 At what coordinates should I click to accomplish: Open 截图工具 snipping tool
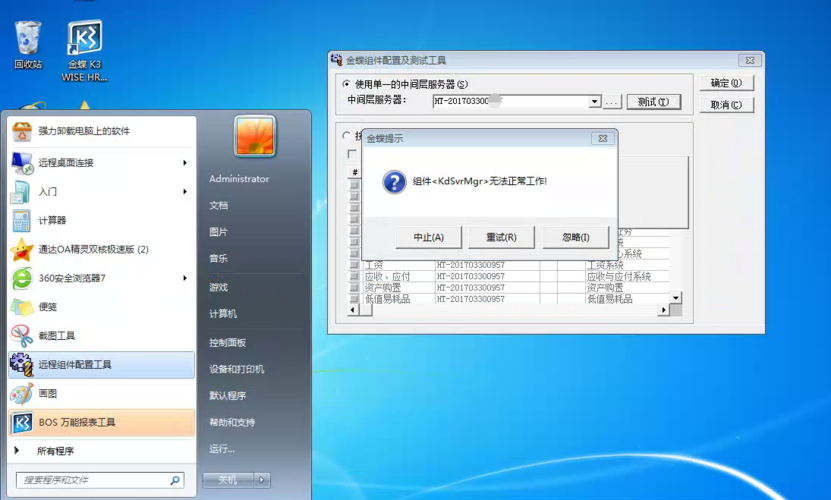(102, 336)
